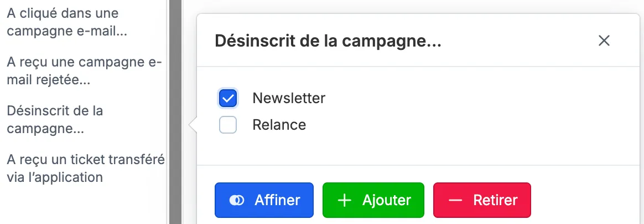Click the popup heading "Désinscrit de la campagne..."
The height and width of the screenshot is (224, 644).
tap(328, 41)
